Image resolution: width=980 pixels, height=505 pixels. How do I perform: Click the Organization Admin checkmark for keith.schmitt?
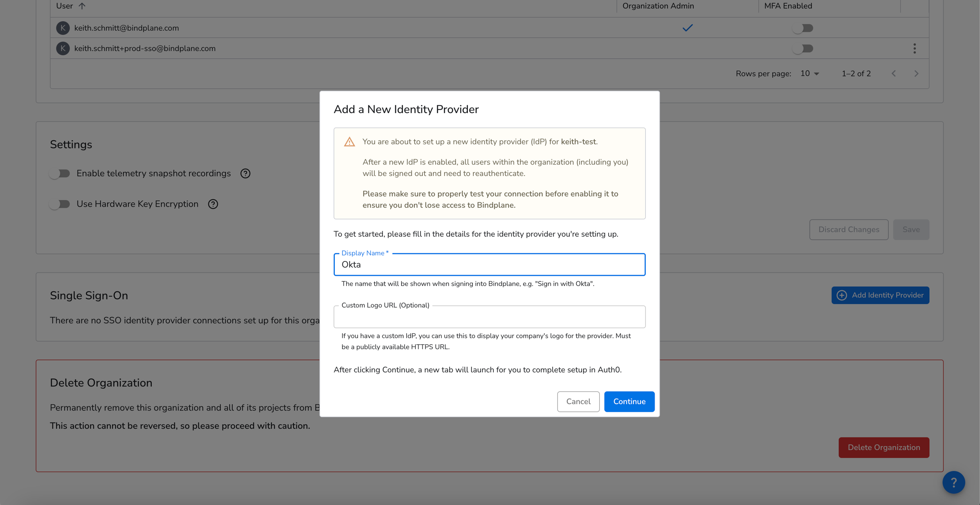coord(687,28)
